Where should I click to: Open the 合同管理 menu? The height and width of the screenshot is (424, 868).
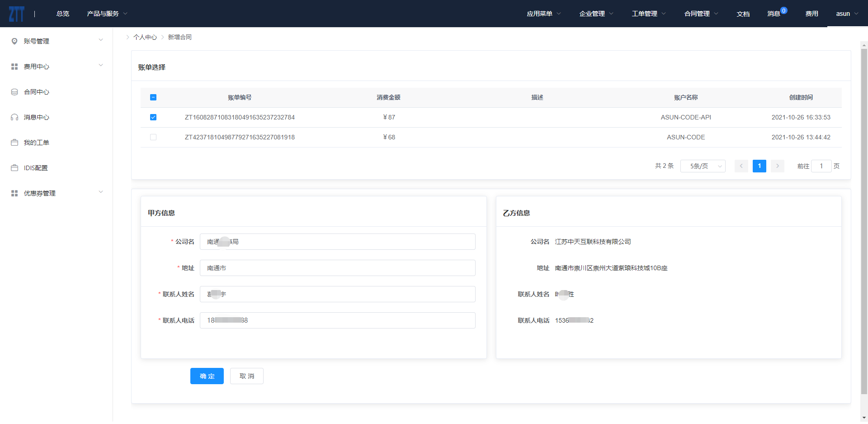point(701,14)
